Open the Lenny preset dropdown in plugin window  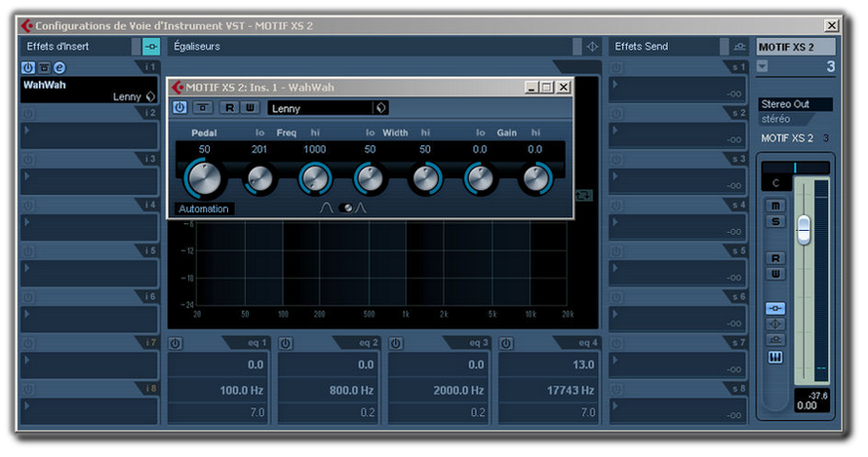381,108
